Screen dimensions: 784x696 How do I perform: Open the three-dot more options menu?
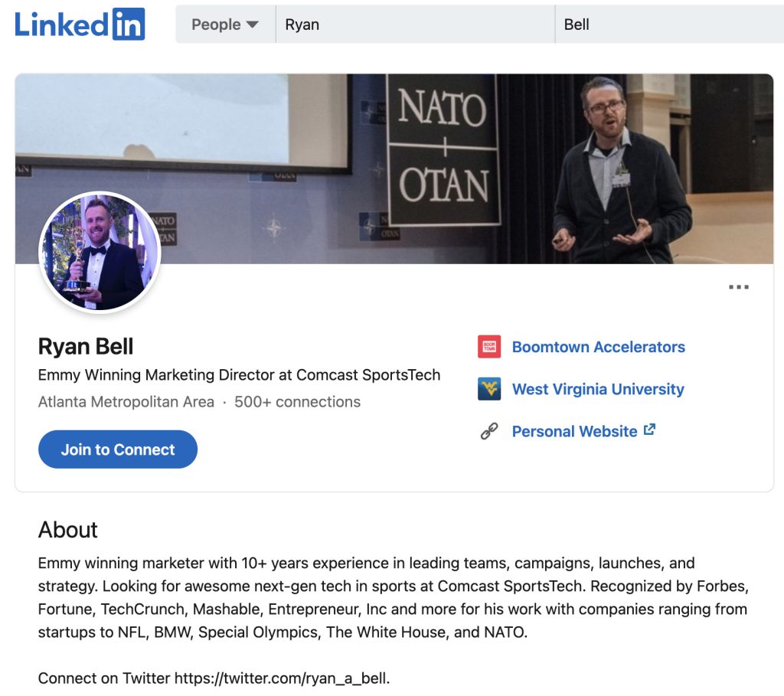[x=739, y=287]
